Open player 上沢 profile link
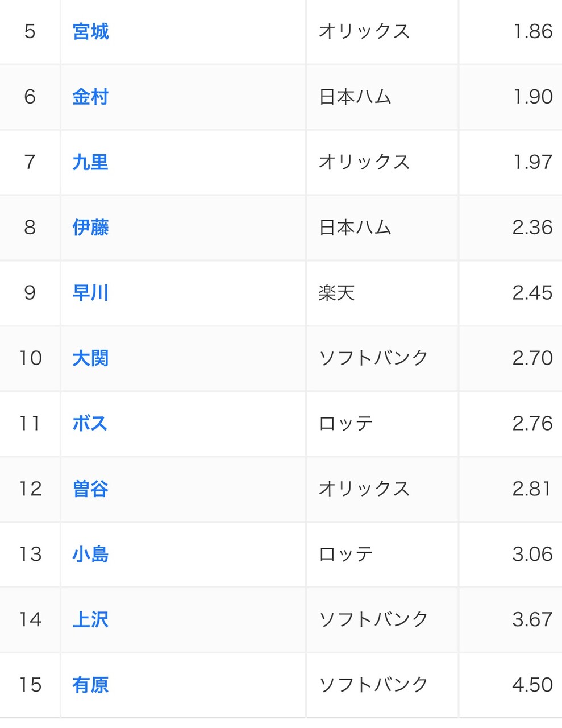The image size is (562, 728). tap(90, 619)
